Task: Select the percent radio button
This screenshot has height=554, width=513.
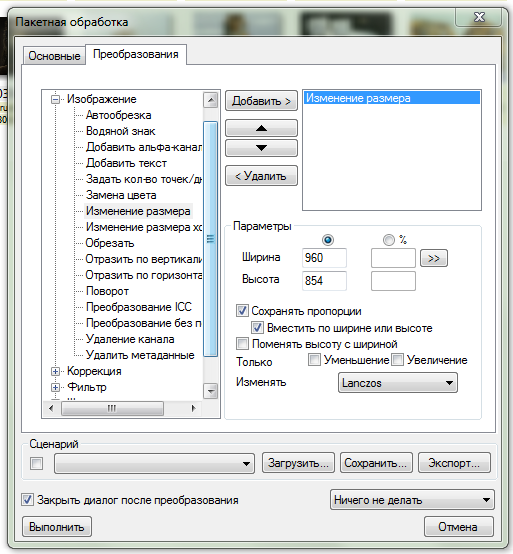Action: tap(389, 240)
